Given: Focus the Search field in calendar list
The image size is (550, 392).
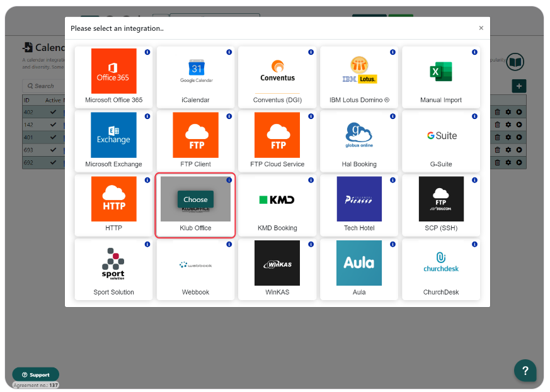Looking at the screenshot, I should click(x=44, y=86).
